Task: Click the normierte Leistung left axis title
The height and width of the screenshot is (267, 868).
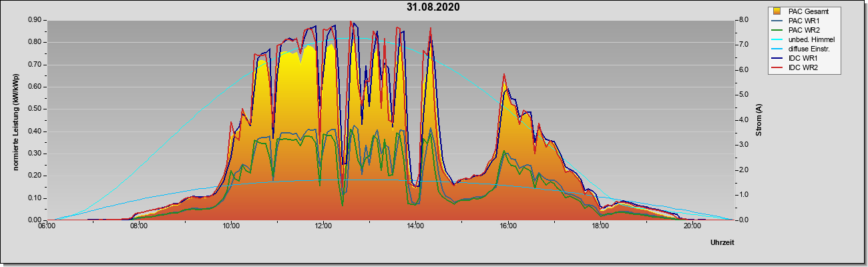Action: pos(15,120)
